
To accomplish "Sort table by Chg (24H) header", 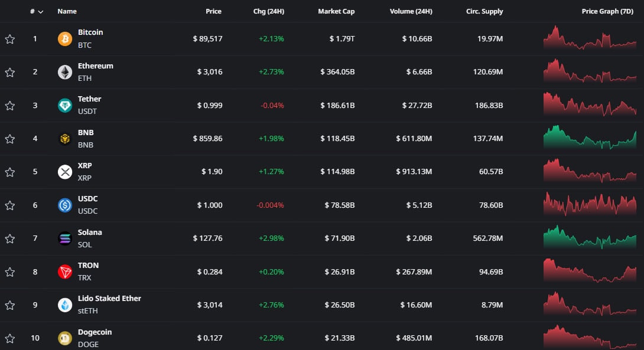I will coord(268,11).
